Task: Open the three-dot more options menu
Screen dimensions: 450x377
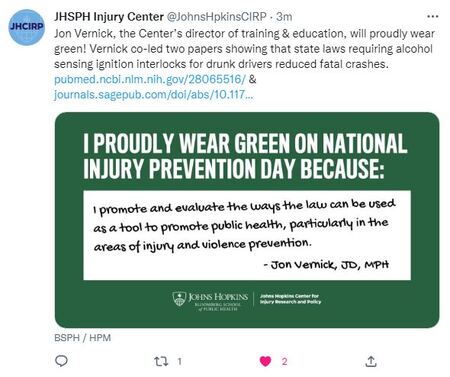Action: click(x=433, y=16)
